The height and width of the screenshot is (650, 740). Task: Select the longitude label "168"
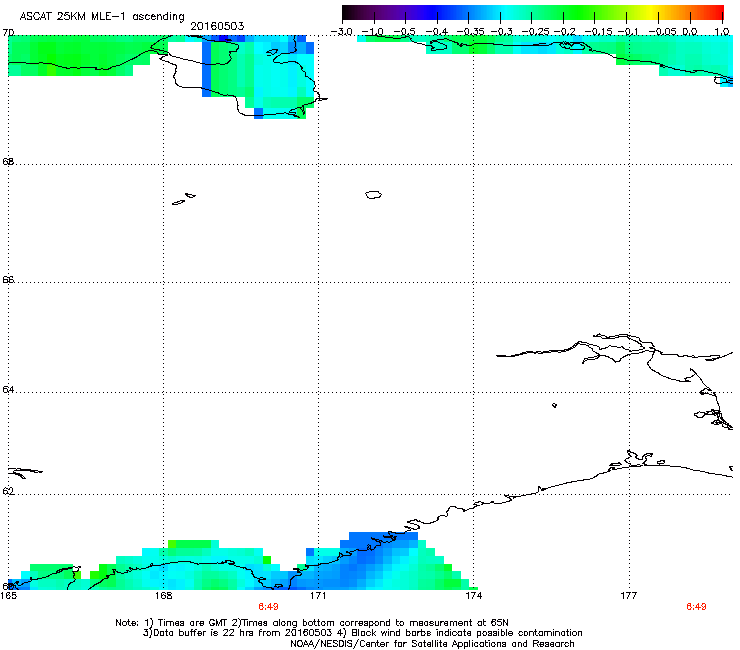tap(163, 596)
